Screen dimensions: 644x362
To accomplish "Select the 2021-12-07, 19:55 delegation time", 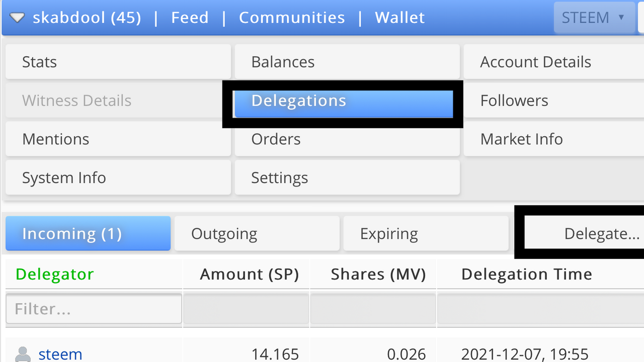I will (x=525, y=354).
